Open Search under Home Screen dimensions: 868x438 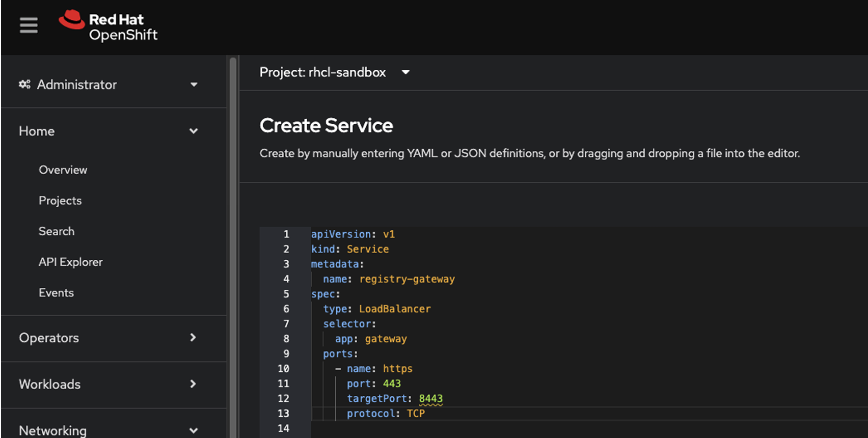tap(57, 231)
